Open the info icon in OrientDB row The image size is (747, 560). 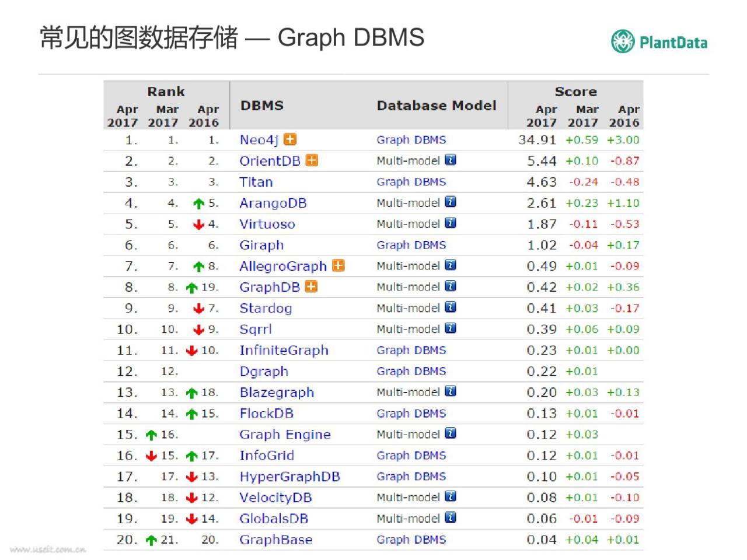451,160
